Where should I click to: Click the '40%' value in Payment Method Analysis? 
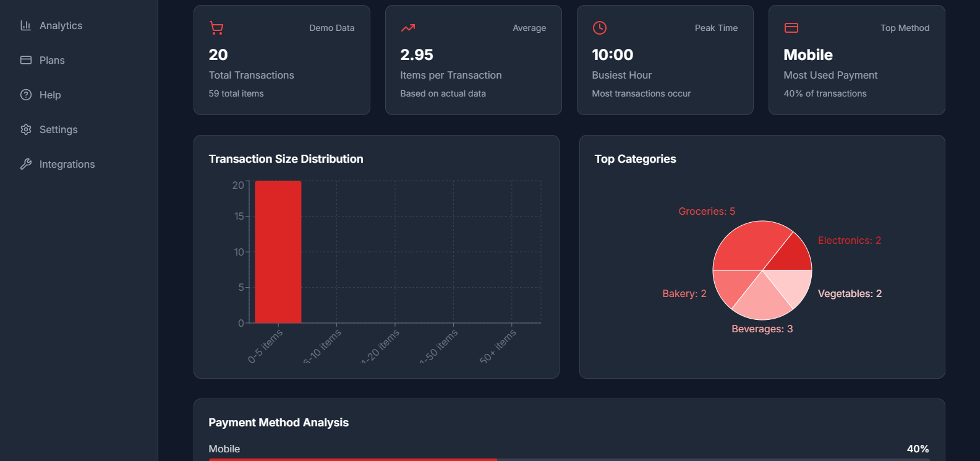[x=918, y=449]
